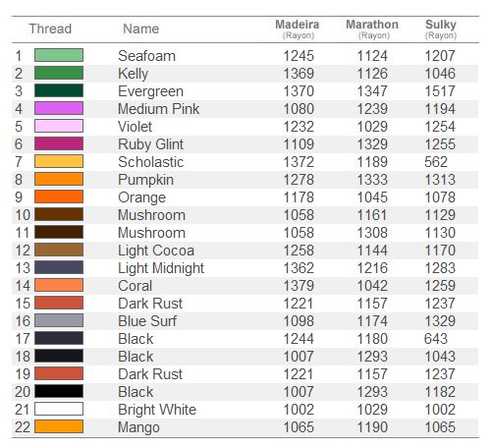Viewport: 491px width, 448px height.
Task: Click the Light Midnight color swatch
Action: click(59, 267)
